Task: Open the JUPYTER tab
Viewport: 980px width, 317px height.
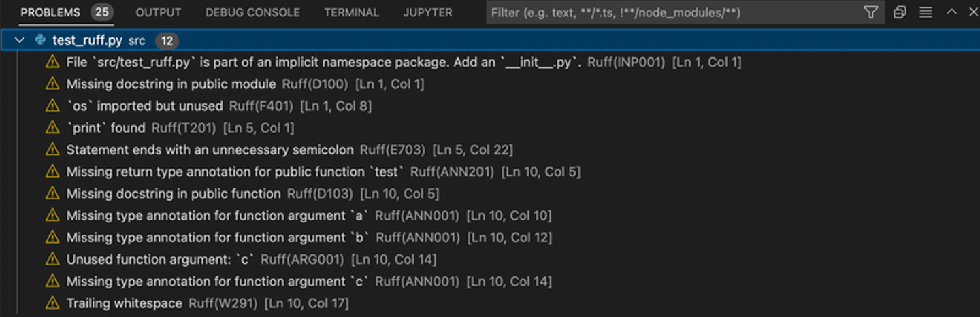Action: (427, 12)
